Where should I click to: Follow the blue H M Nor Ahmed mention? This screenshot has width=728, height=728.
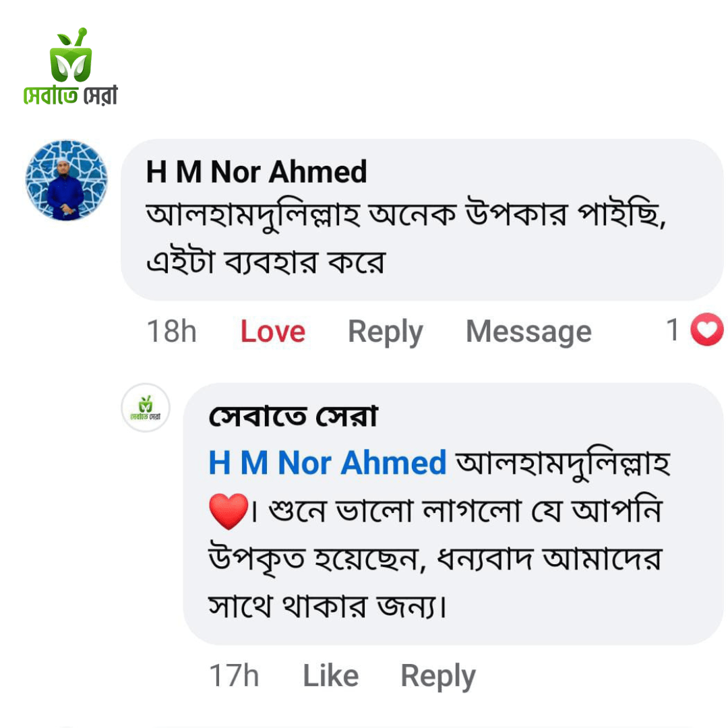(x=328, y=463)
